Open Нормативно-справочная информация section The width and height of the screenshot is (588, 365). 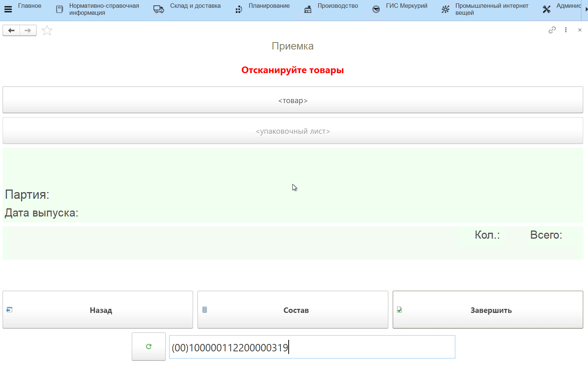[x=104, y=9]
